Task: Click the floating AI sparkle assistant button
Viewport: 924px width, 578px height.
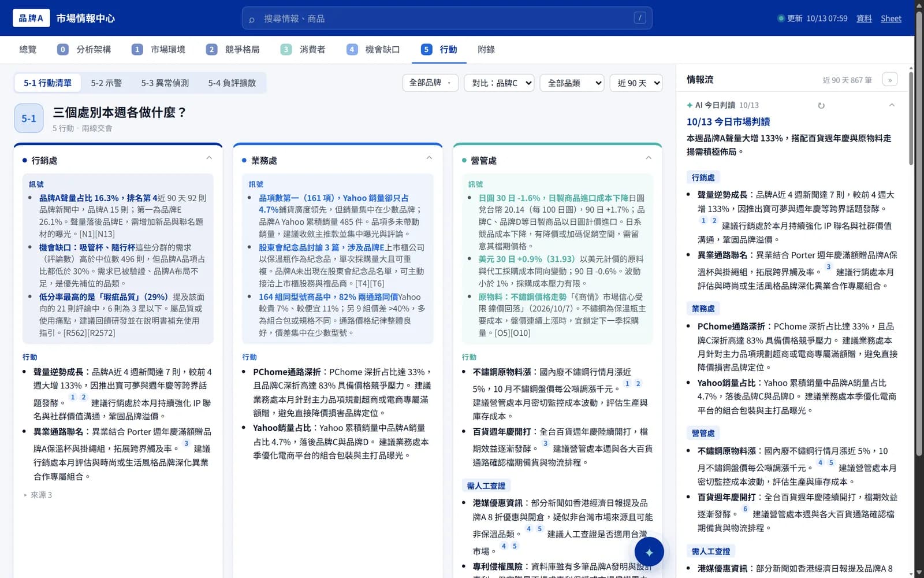Action: 649,552
